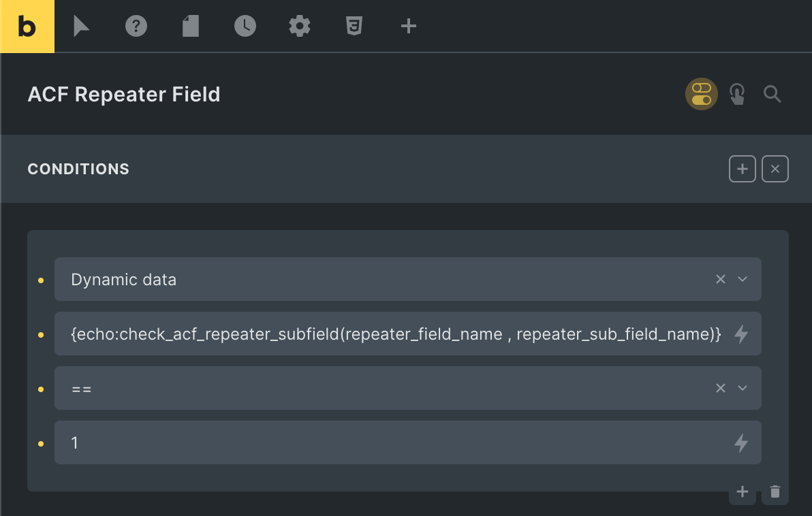Close the Conditions panel with X button
This screenshot has width=812, height=516.
pos(775,169)
